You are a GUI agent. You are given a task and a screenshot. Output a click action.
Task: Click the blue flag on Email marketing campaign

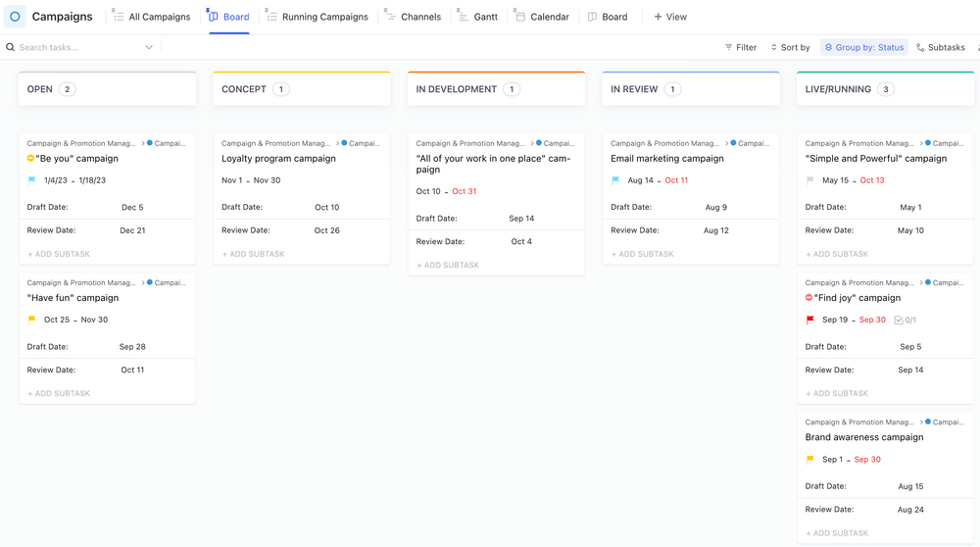615,180
